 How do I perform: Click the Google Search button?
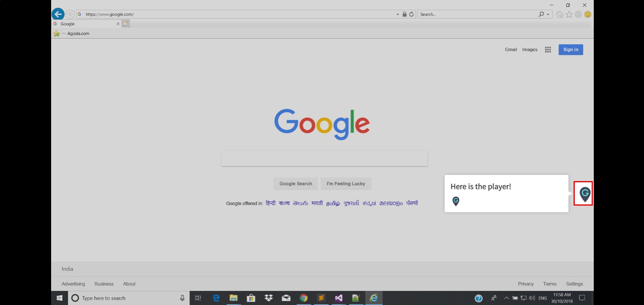(x=296, y=183)
